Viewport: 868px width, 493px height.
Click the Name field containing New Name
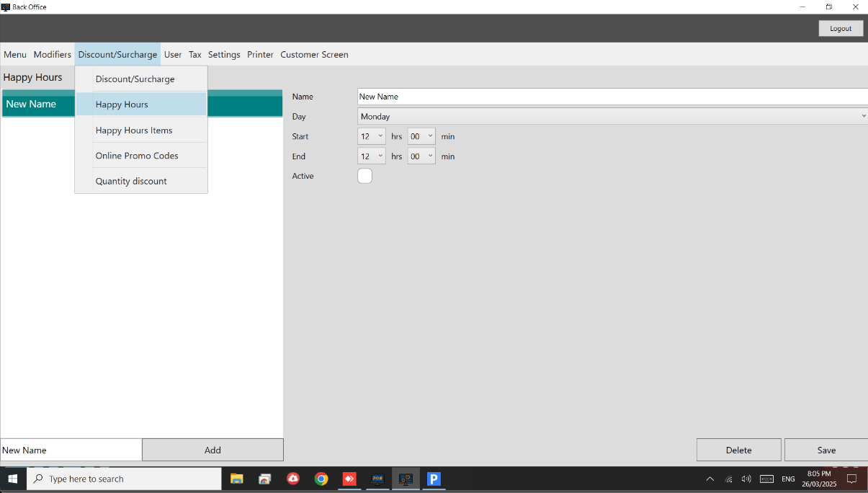point(612,97)
